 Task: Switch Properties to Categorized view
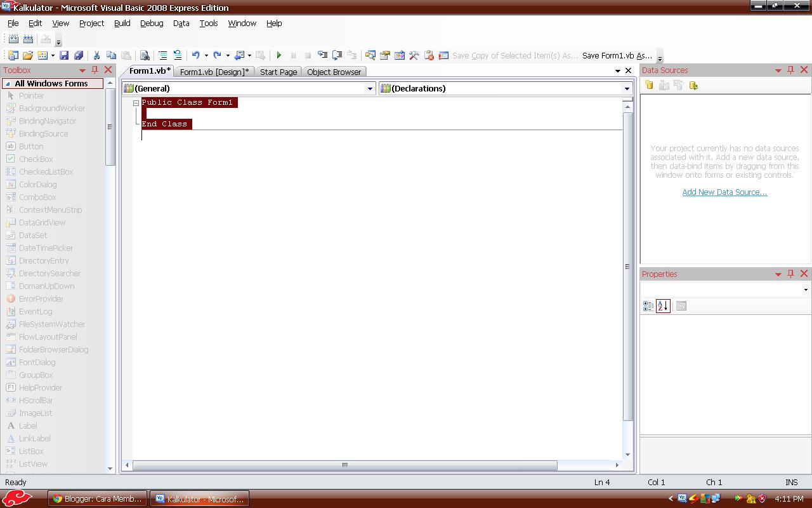pos(648,306)
